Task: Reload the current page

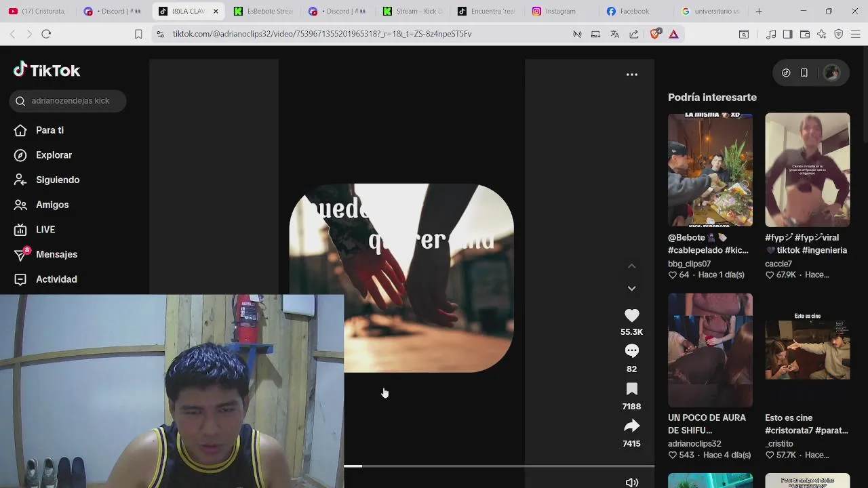Action: pos(46,34)
